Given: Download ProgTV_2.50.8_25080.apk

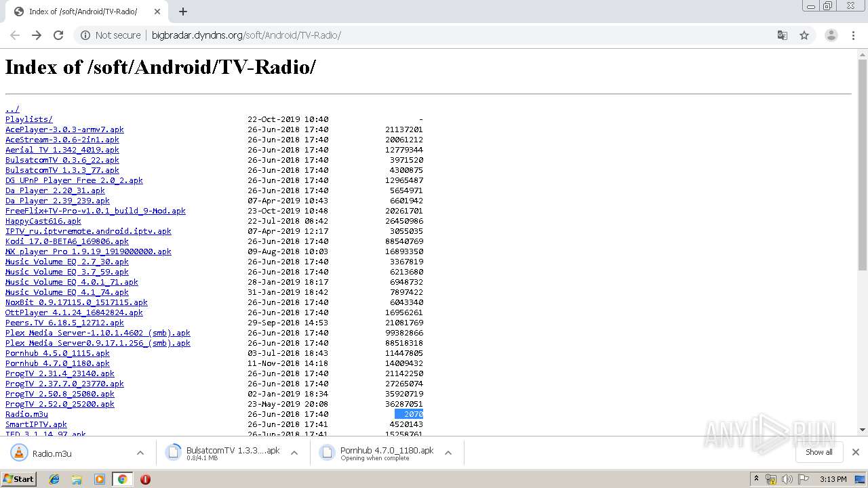Looking at the screenshot, I should [x=60, y=394].
